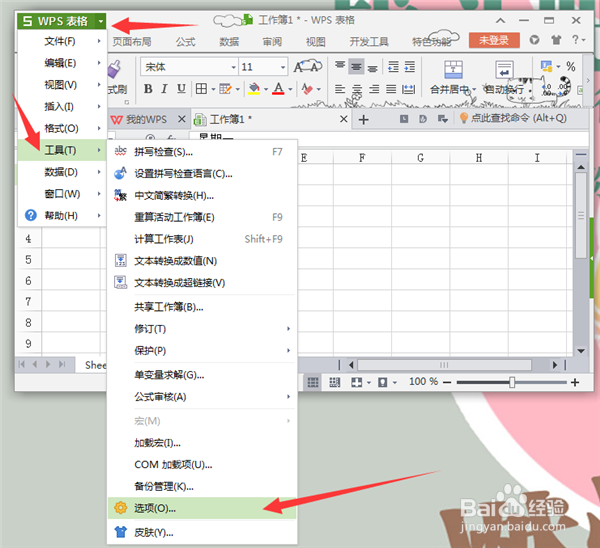This screenshot has height=548, width=600.
Task: Select 计算工作表(J) menu item
Action: click(202, 239)
